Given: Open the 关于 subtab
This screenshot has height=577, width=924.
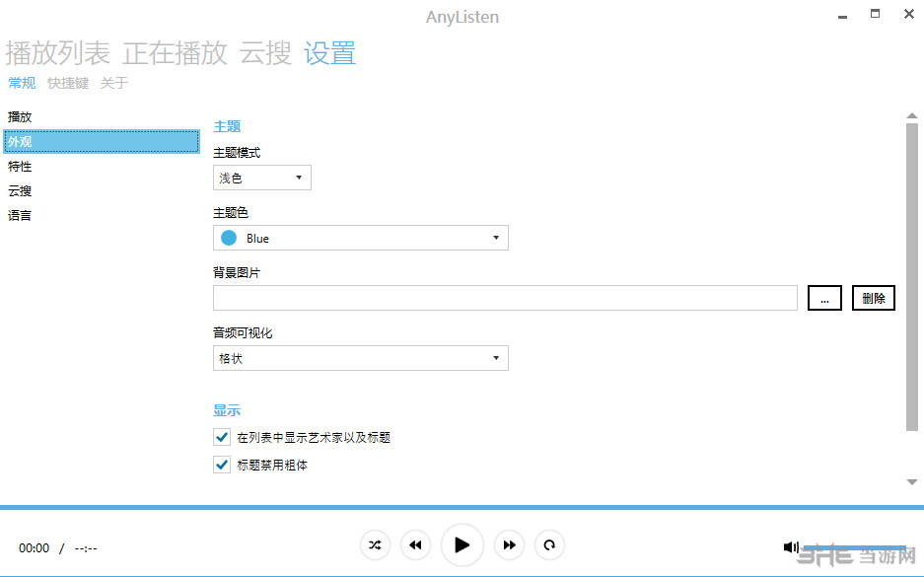Looking at the screenshot, I should (x=113, y=83).
